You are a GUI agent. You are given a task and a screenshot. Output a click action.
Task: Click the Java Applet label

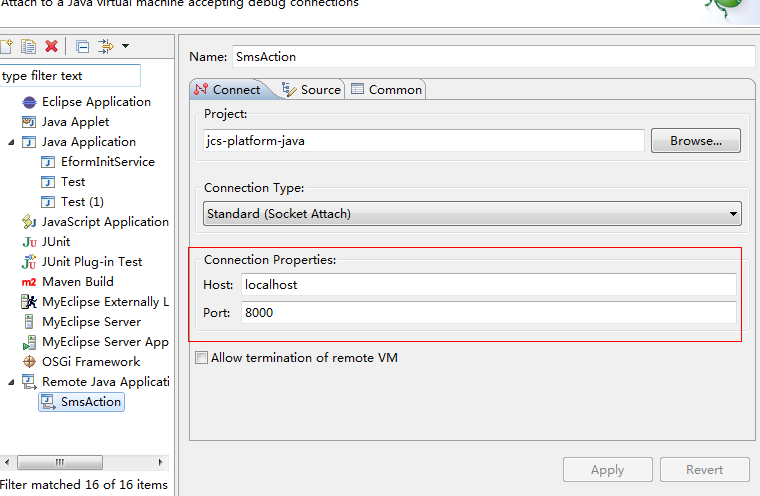(x=75, y=122)
